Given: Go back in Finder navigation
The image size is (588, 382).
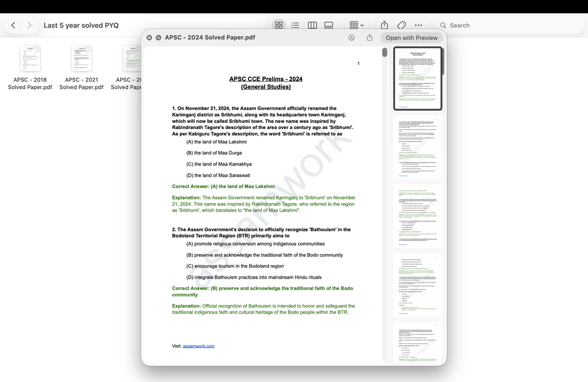Looking at the screenshot, I should 14,25.
